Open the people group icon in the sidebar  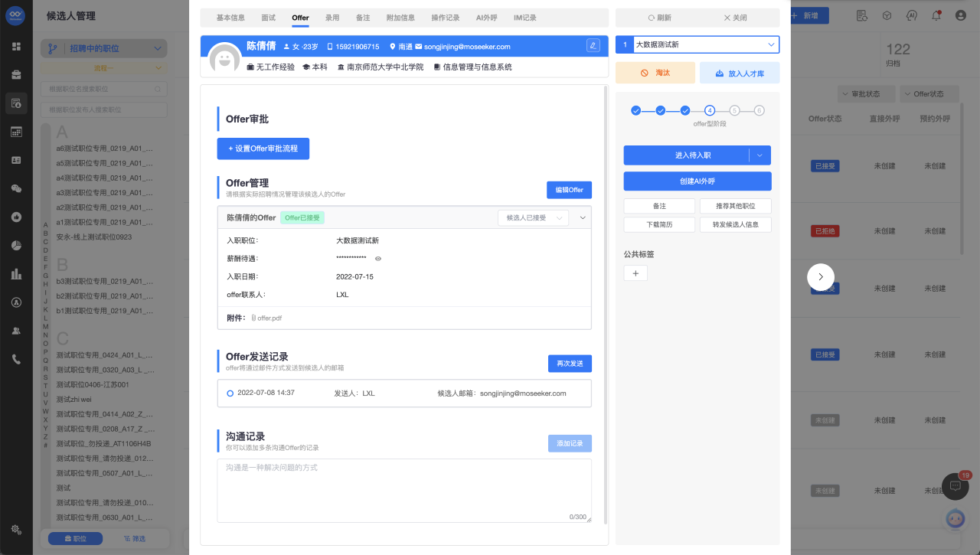coord(16,331)
